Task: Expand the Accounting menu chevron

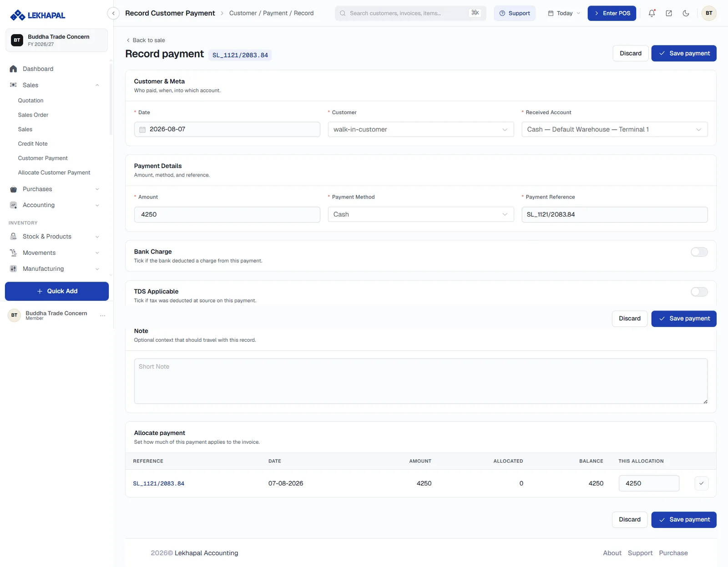Action: [x=97, y=205]
